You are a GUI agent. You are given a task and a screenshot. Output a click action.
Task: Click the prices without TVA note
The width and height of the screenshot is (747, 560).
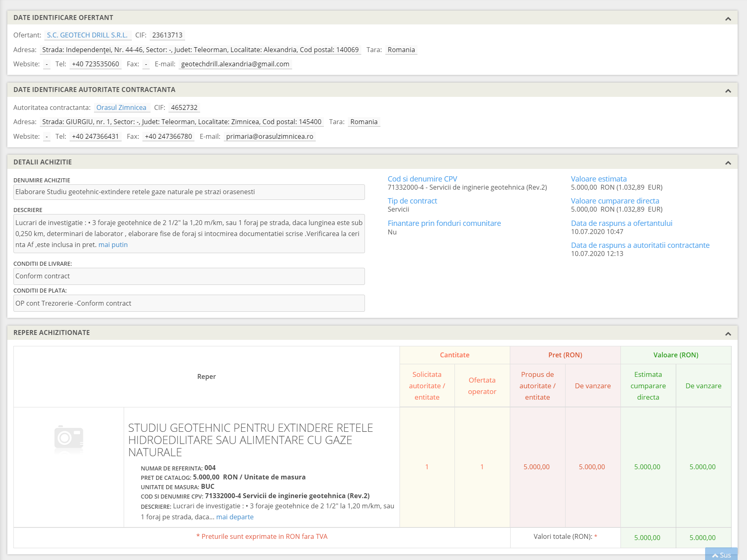(x=262, y=536)
